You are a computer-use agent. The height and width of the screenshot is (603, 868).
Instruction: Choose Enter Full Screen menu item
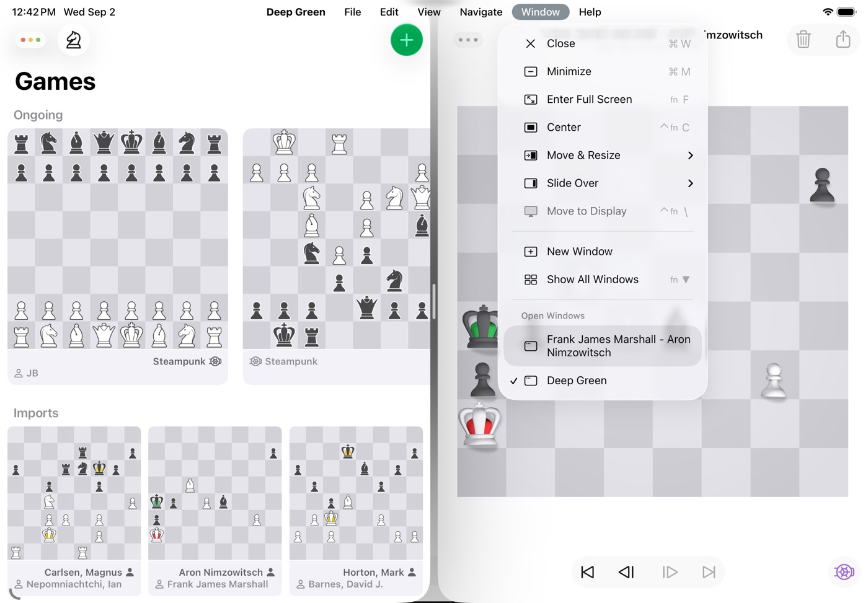pyautogui.click(x=603, y=99)
